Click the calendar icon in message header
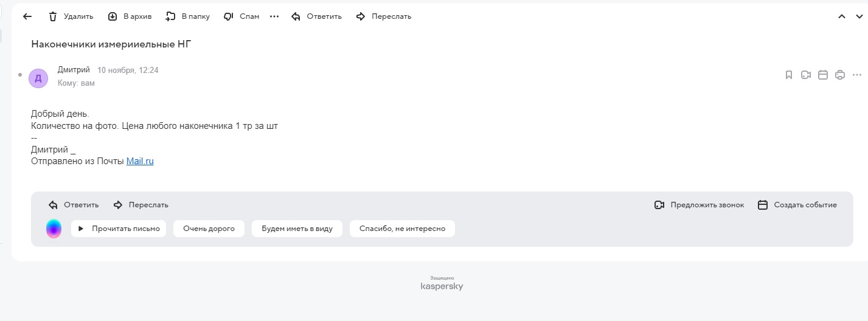Viewport: 868px width, 321px height. 823,75
